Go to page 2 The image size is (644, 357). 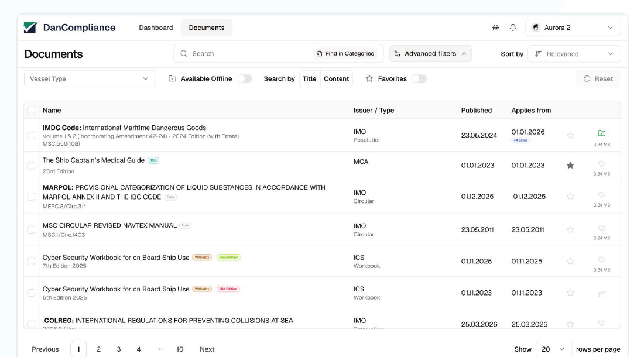point(98,349)
